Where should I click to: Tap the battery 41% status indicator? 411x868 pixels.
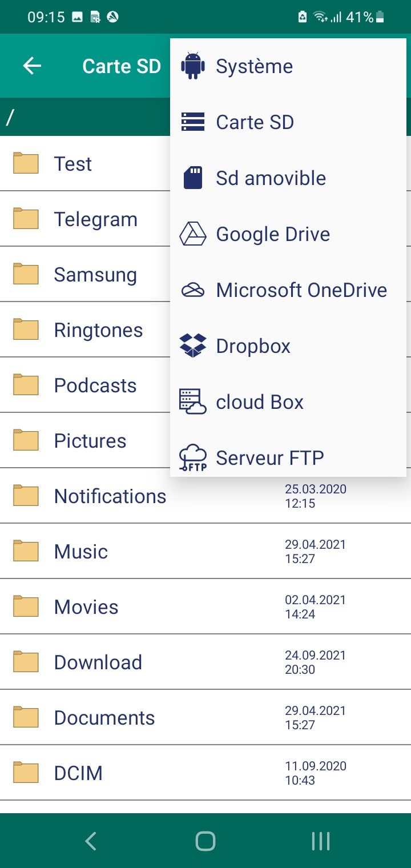[x=365, y=17]
